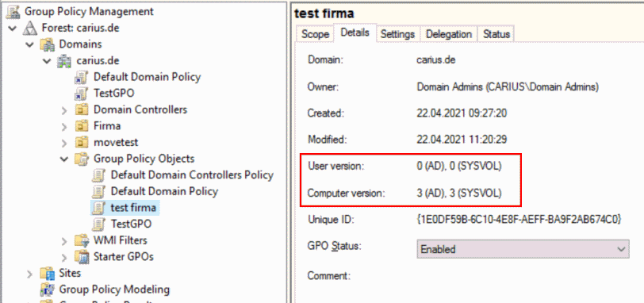Screen dimensions: 644x303
Task: Select the Sites folder icon
Action: pyautogui.click(x=48, y=273)
